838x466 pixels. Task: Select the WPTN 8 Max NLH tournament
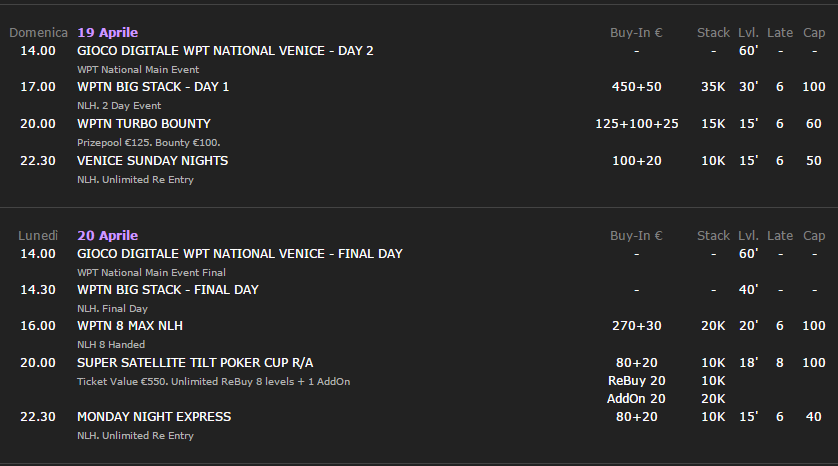(130, 325)
